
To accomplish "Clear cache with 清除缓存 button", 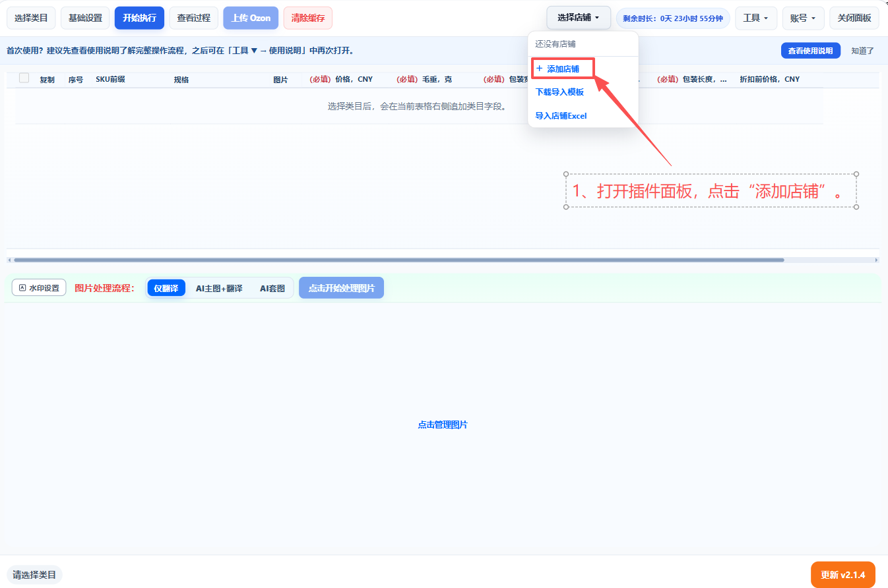I will (x=307, y=18).
